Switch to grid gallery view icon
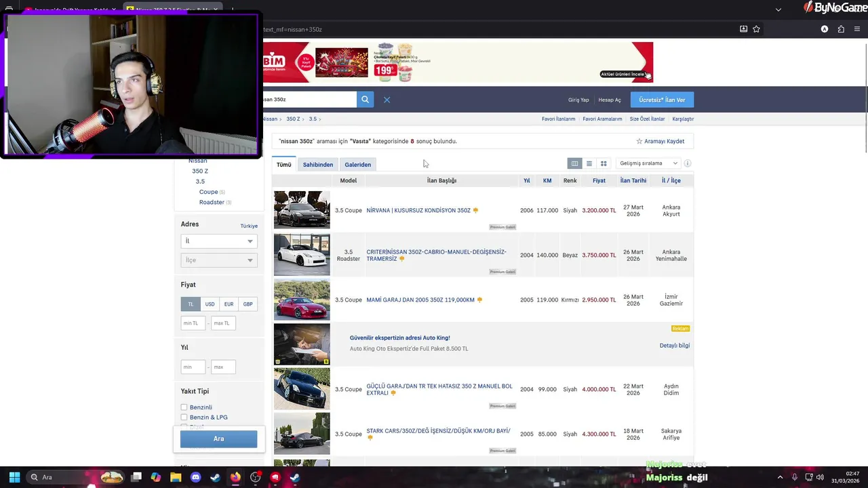This screenshot has width=868, height=488. click(604, 163)
